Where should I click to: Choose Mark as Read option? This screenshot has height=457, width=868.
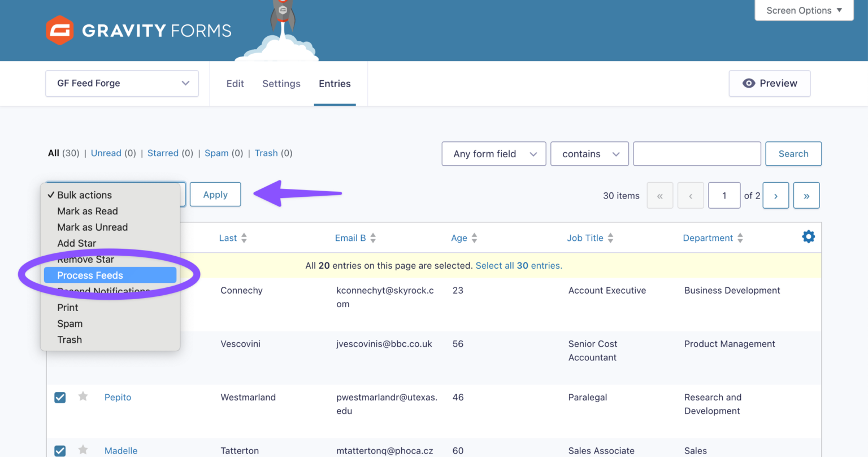(x=88, y=211)
